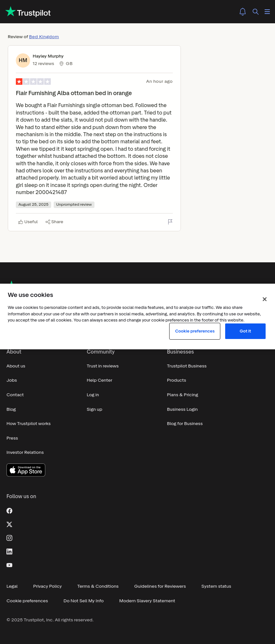The image size is (275, 644).
Task: Share this review
Action: [x=54, y=222]
